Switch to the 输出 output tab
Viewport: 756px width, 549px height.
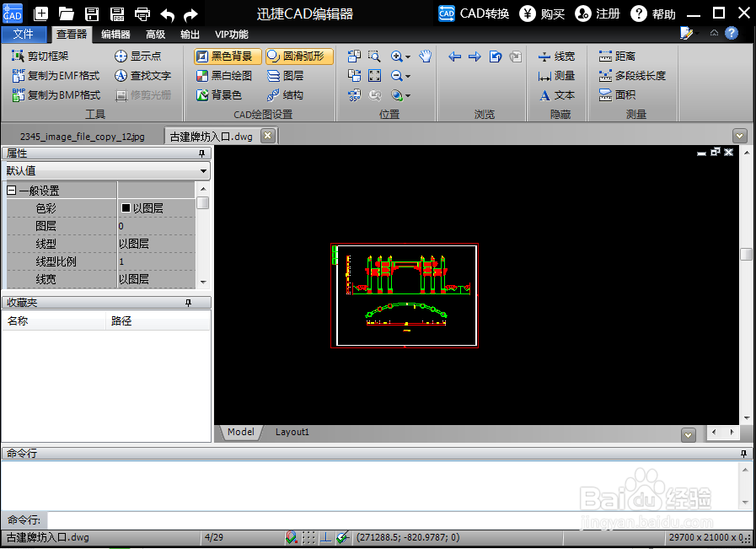190,35
